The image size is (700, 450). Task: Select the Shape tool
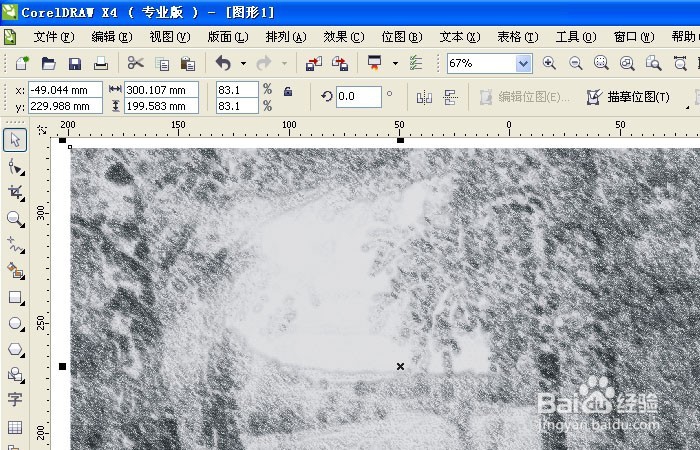pyautogui.click(x=16, y=167)
